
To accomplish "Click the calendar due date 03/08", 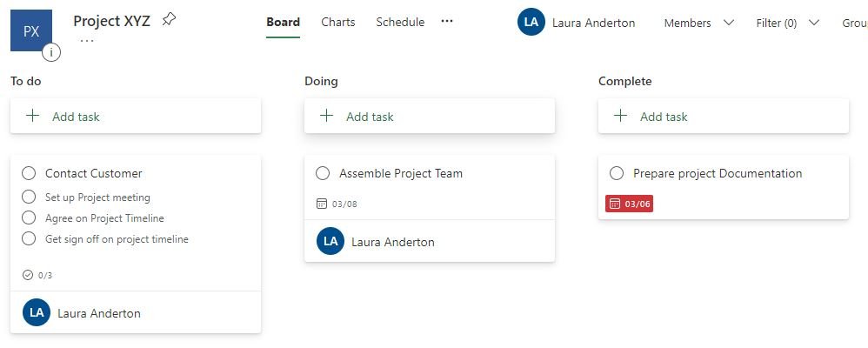I will click(337, 204).
